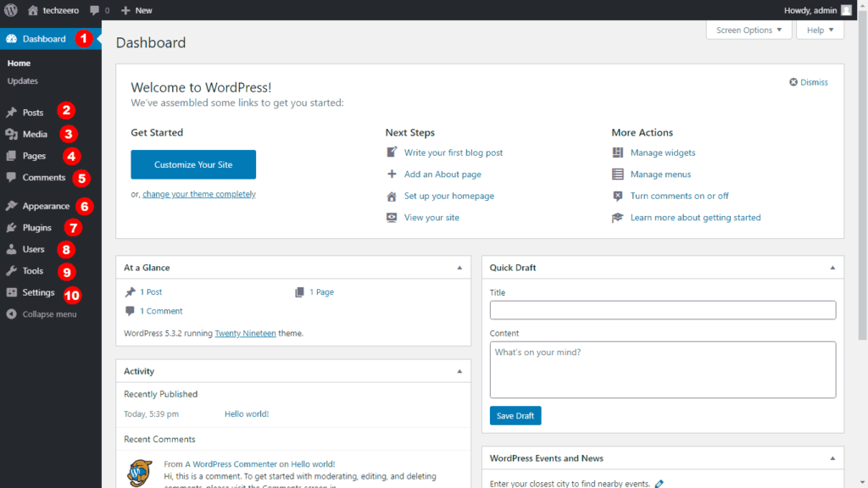Open Howdy, admin account menu
The width and height of the screenshot is (868, 488).
tap(817, 10)
